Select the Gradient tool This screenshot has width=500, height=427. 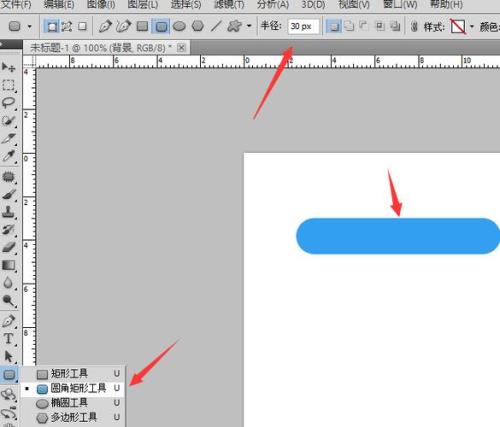(9, 265)
